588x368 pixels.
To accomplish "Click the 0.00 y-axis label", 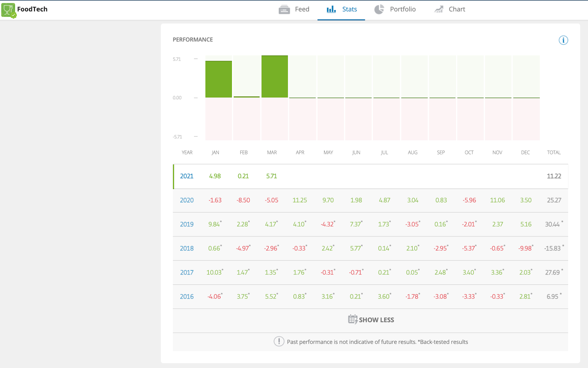I will click(x=177, y=98).
